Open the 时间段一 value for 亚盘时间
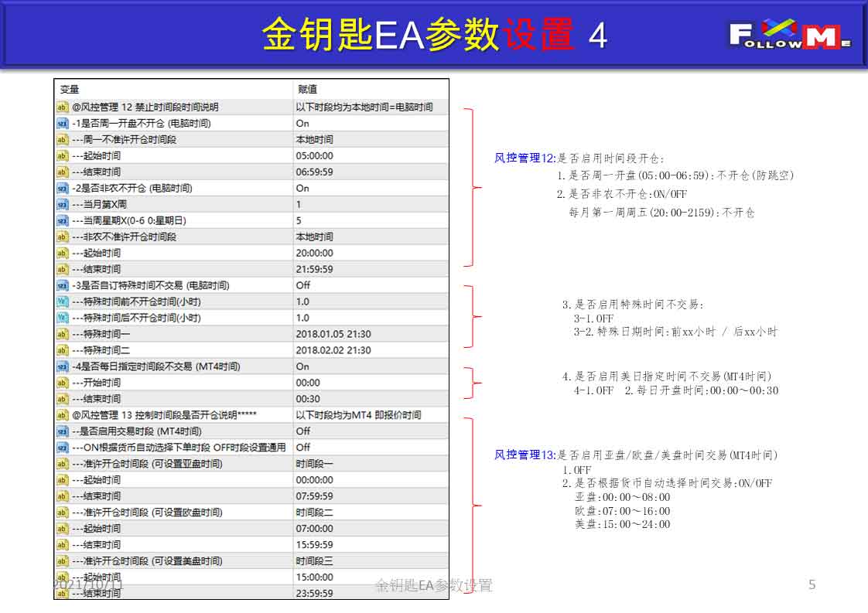The image size is (868, 613). 314,464
